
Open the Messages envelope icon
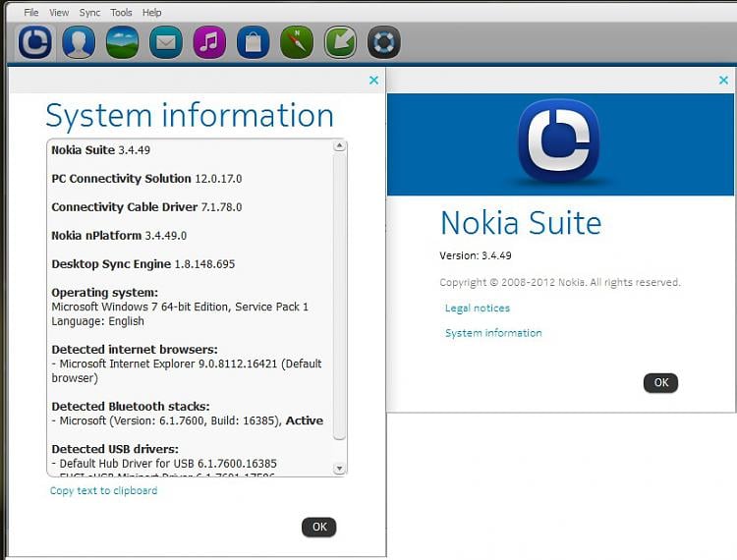pos(165,42)
